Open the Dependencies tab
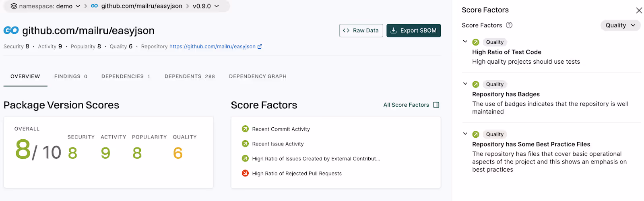Image resolution: width=644 pixels, height=201 pixels. (x=126, y=76)
